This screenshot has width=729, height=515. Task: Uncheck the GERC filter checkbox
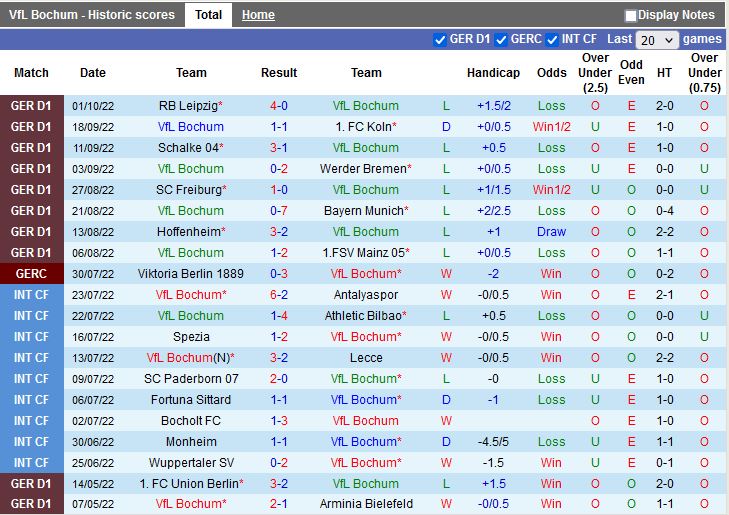point(501,40)
